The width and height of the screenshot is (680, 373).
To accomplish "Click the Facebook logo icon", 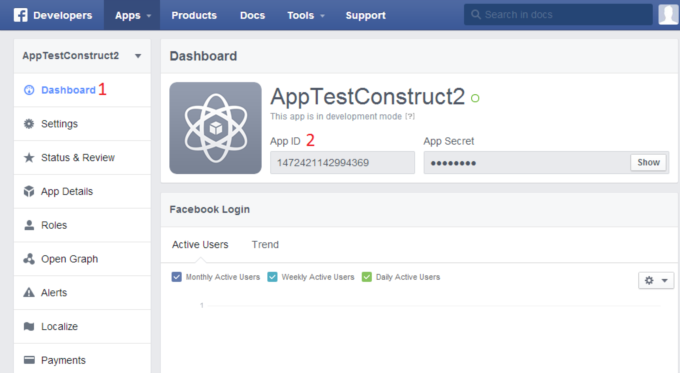I will tap(20, 15).
